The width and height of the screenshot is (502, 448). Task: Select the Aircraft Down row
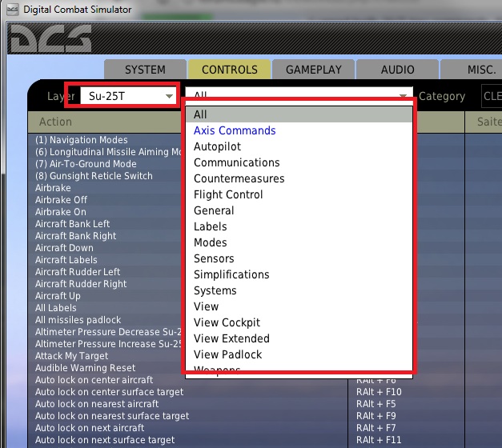pos(64,248)
